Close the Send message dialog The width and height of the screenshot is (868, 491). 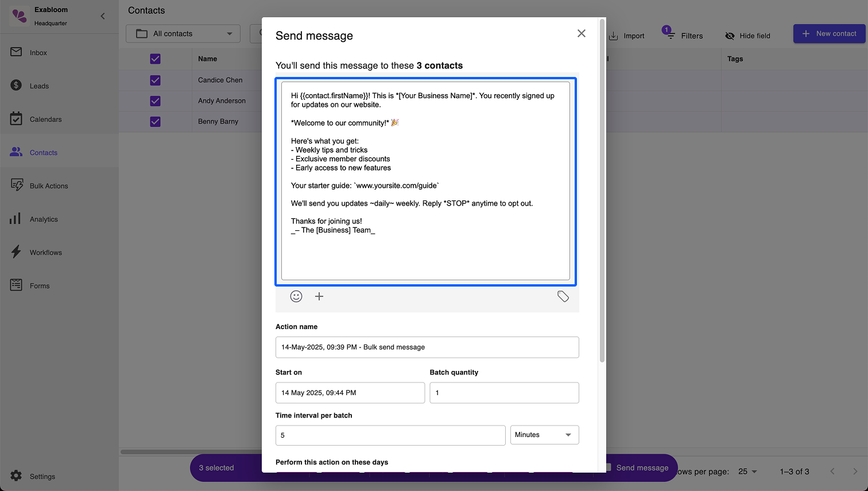click(x=581, y=34)
